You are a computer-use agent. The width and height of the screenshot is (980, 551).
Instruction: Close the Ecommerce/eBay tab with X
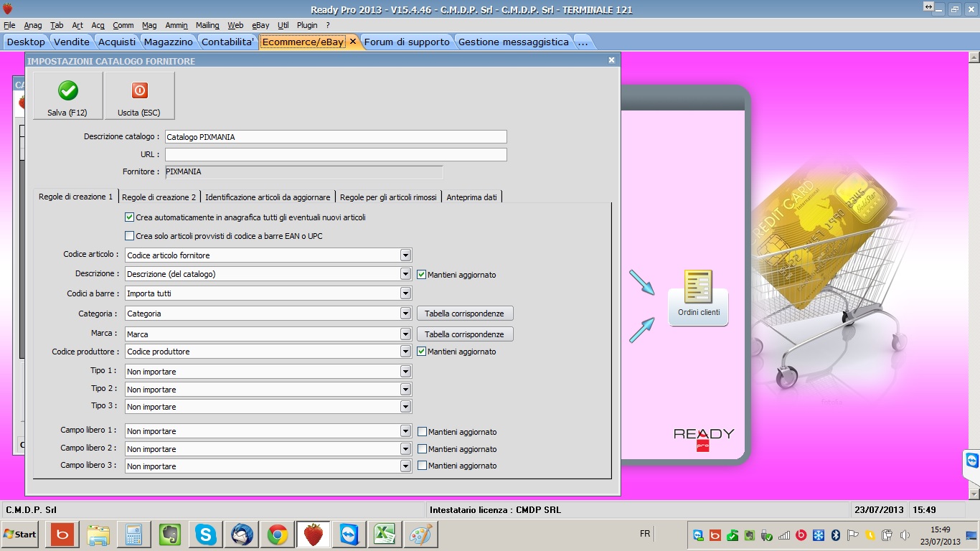click(x=352, y=42)
